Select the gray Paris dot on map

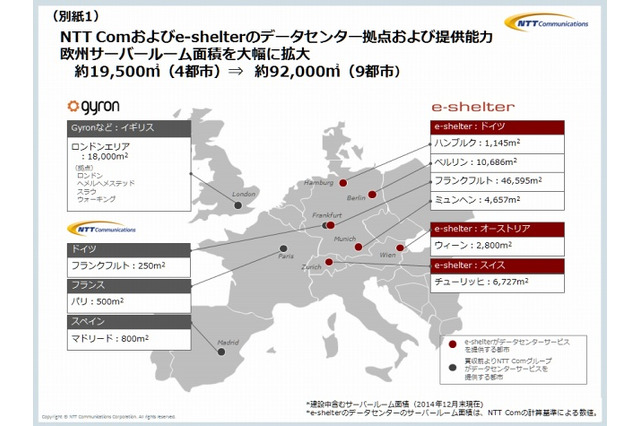pyautogui.click(x=283, y=248)
